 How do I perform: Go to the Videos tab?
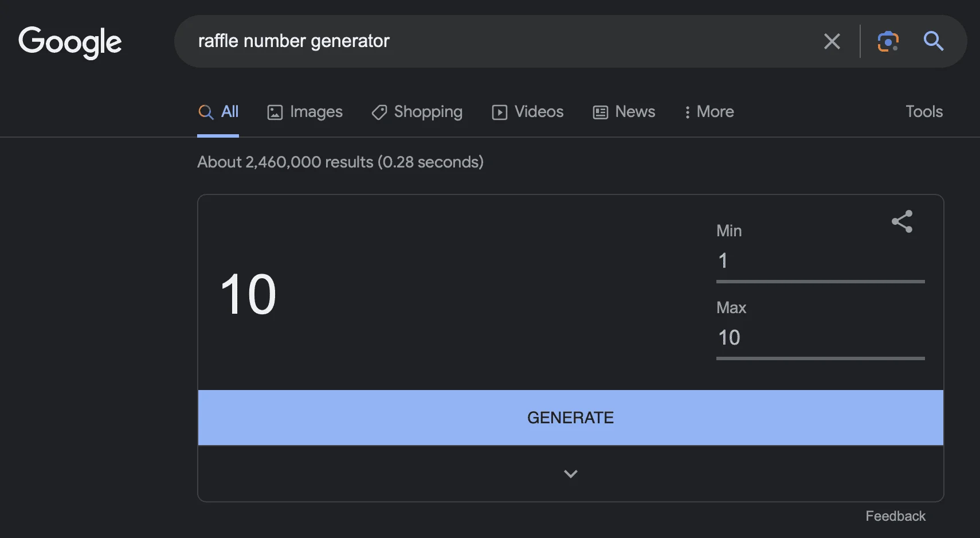(528, 112)
